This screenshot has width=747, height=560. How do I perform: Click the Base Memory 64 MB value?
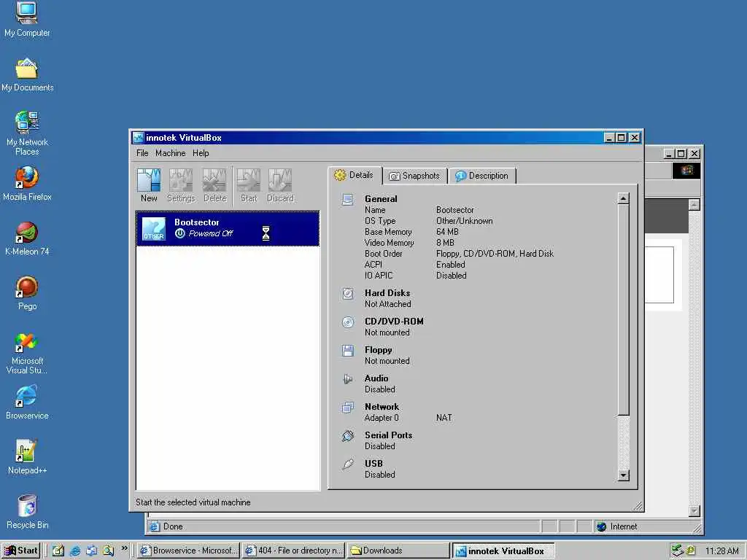tap(447, 232)
